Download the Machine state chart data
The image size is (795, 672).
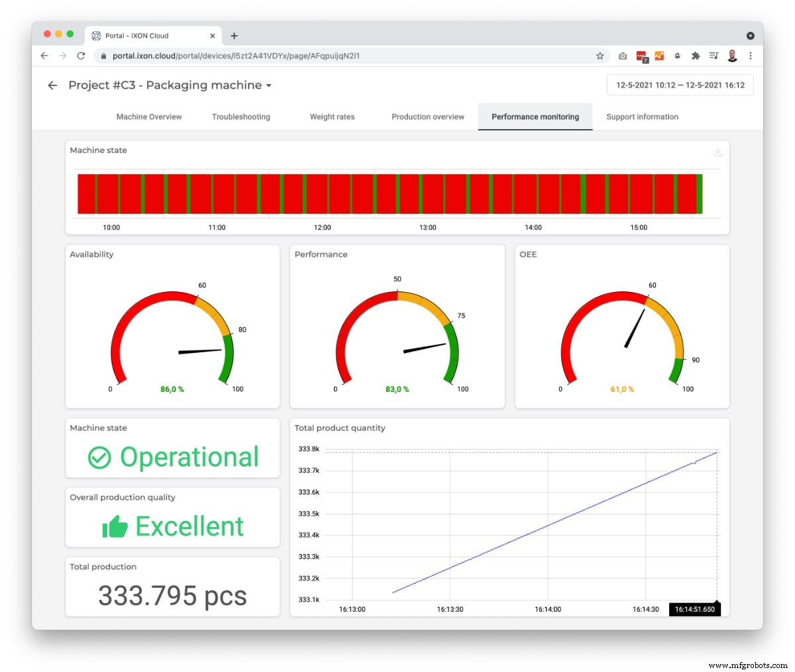pyautogui.click(x=718, y=152)
